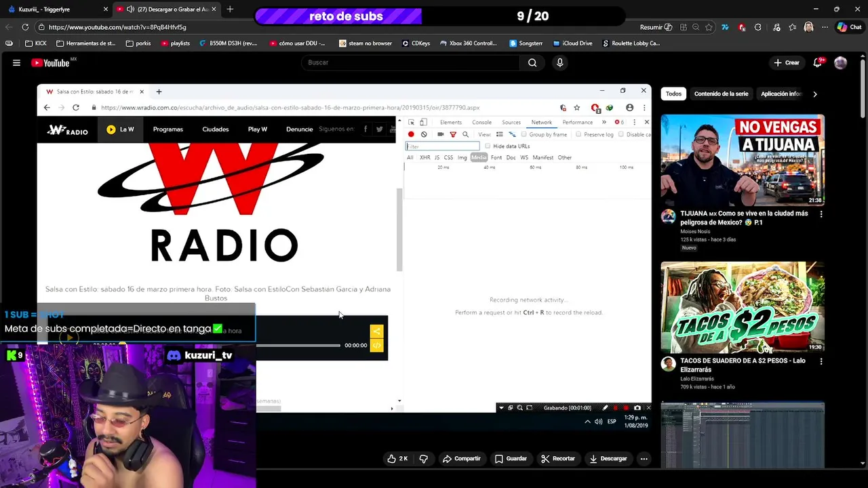This screenshot has width=868, height=488.
Task: Open Edge settings and more ellipsis
Action: (825, 27)
